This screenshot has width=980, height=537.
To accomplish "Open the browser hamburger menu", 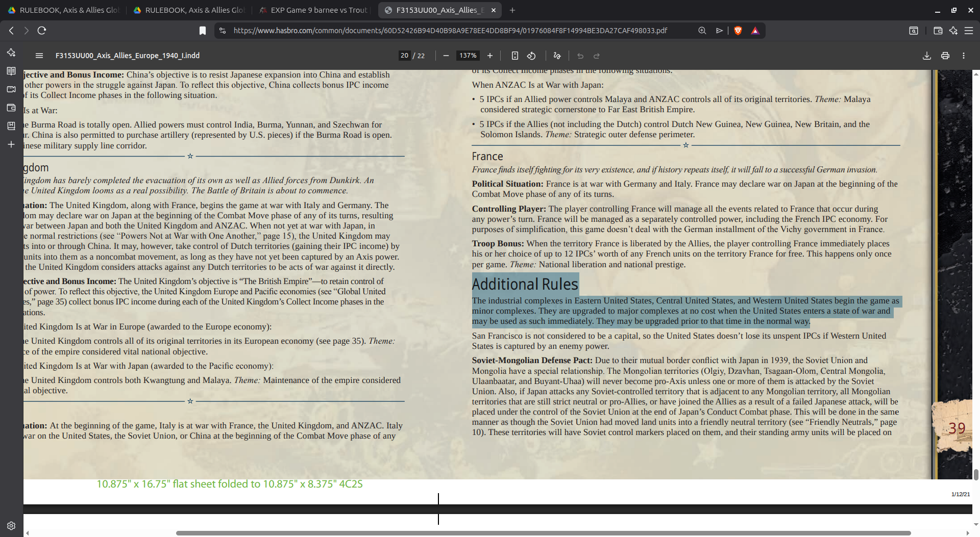I will [969, 31].
